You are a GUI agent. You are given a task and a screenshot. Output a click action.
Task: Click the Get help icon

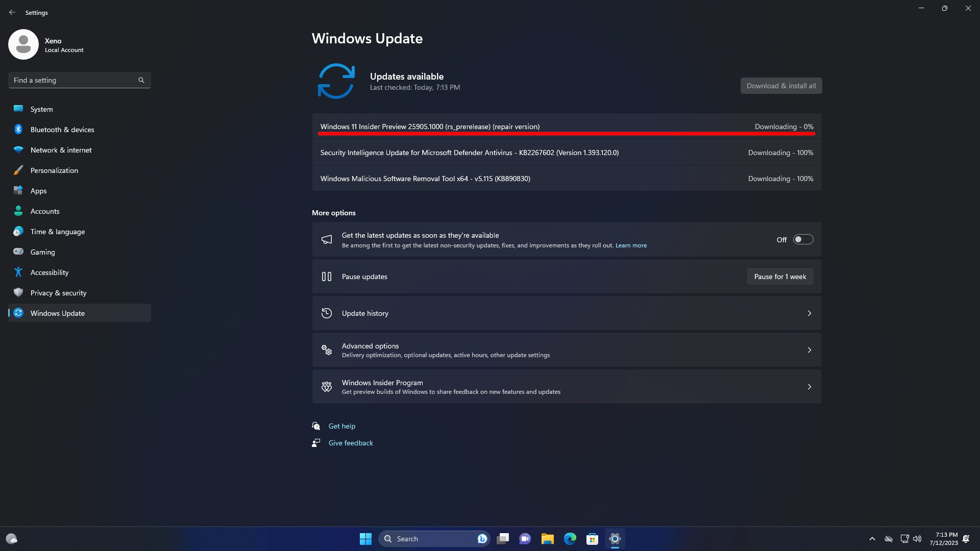click(316, 426)
